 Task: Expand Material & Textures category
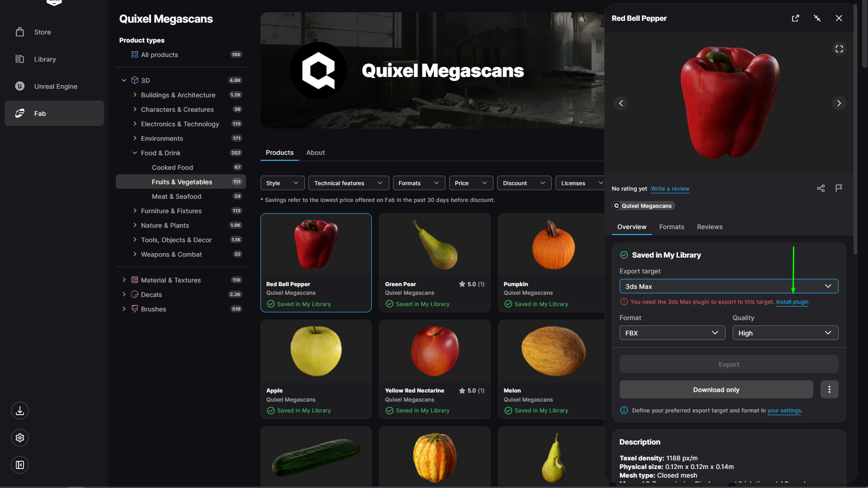(124, 280)
